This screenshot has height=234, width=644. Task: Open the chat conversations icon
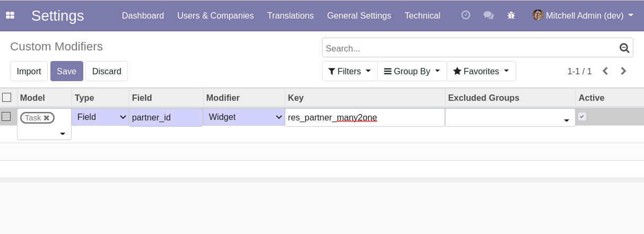[x=489, y=15]
